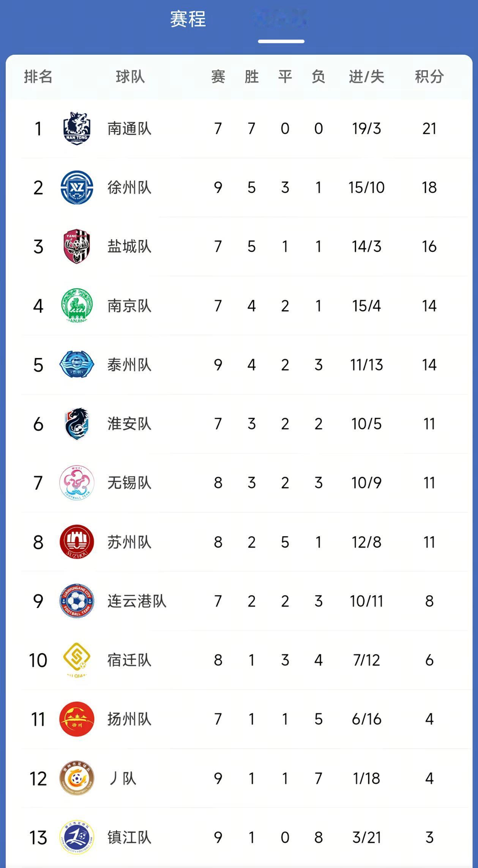
Task: Open 连云港队 team name
Action: click(137, 601)
